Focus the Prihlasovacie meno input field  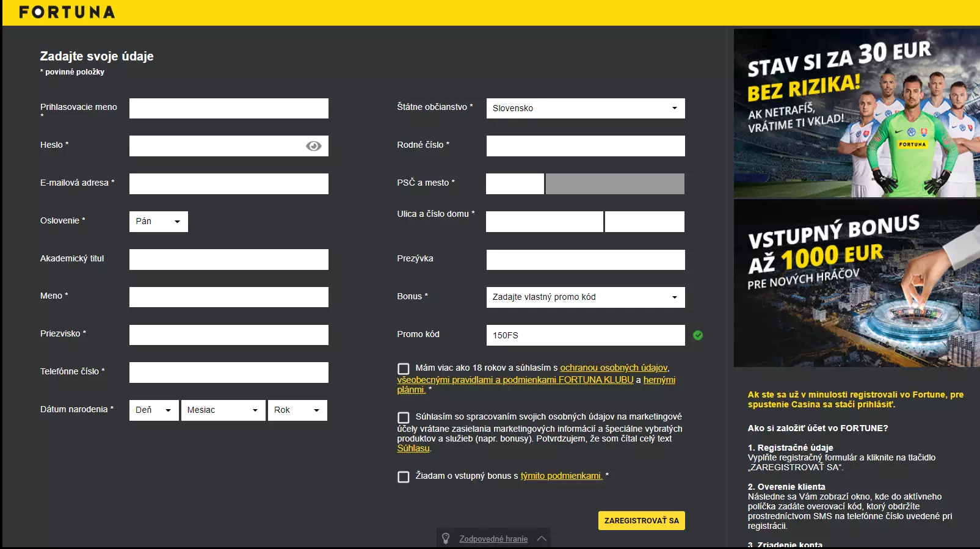coord(228,109)
